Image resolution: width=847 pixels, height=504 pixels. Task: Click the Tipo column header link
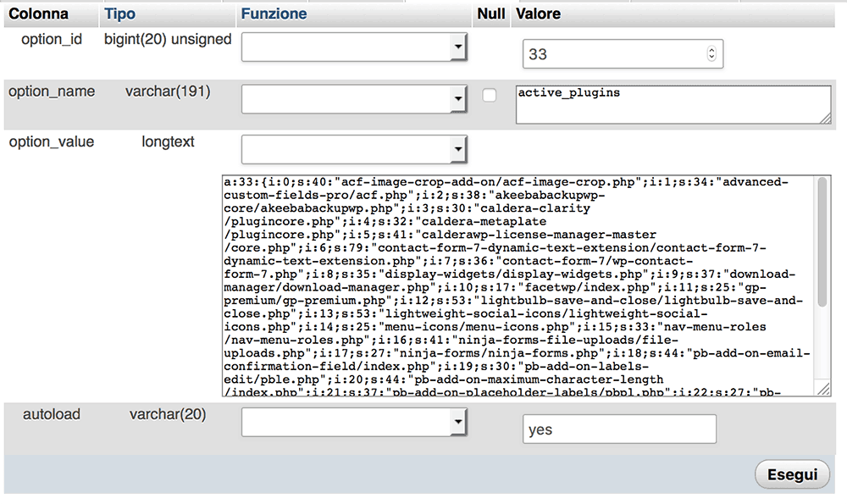click(x=119, y=14)
